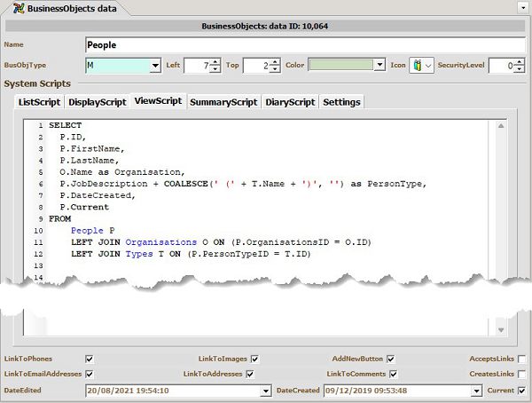Image resolution: width=532 pixels, height=403 pixels.
Task: Click the Icon picker book image
Action: pos(418,65)
